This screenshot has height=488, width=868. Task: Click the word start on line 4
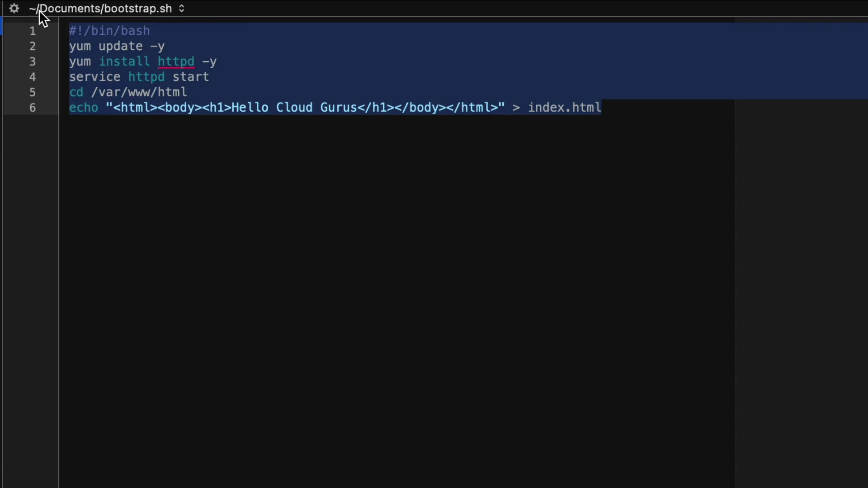[x=191, y=77]
